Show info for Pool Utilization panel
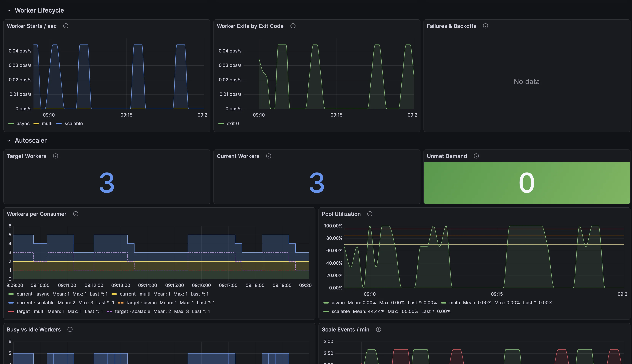The width and height of the screenshot is (632, 364). coord(370,214)
